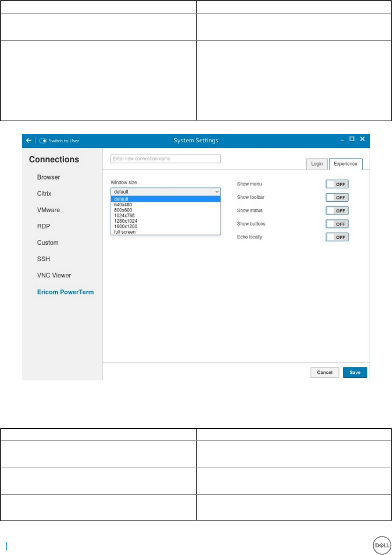The height and width of the screenshot is (555, 392).
Task: Go back using the arrow icon
Action: (29, 140)
